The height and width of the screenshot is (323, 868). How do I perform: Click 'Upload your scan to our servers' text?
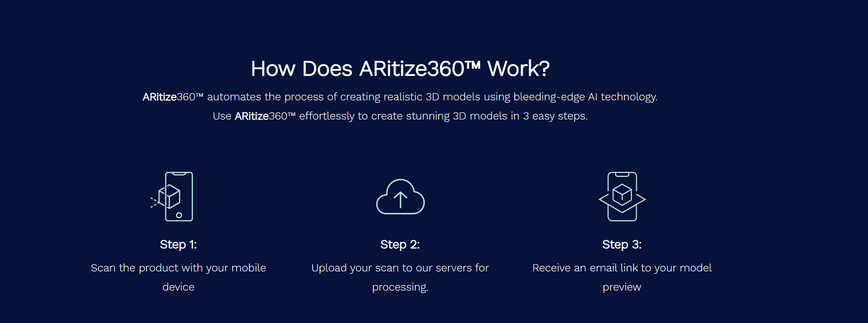tap(392, 268)
